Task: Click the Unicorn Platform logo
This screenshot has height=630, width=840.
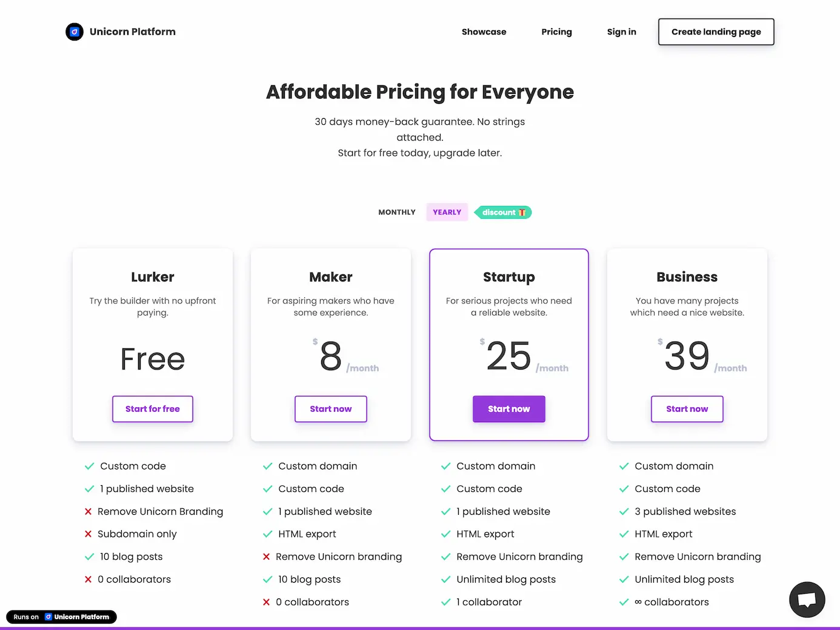Action: (74, 31)
